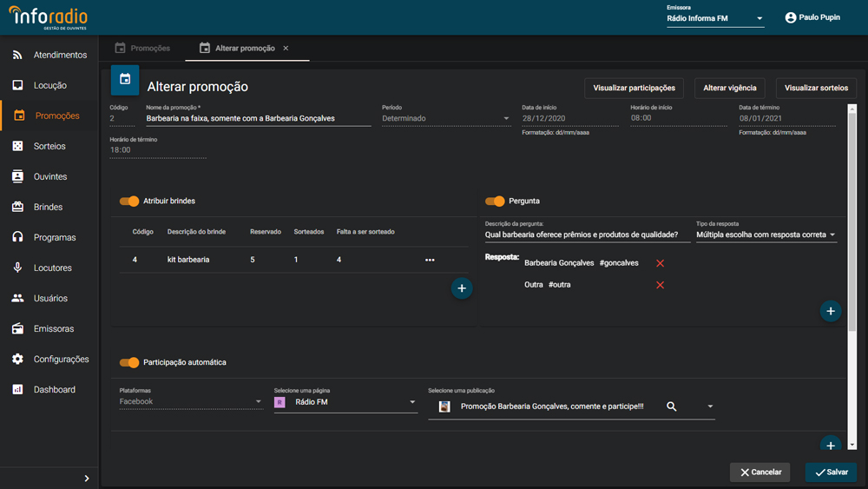The width and height of the screenshot is (868, 489).
Task: Click the Brindes gift icon in sidebar
Action: [x=17, y=207]
